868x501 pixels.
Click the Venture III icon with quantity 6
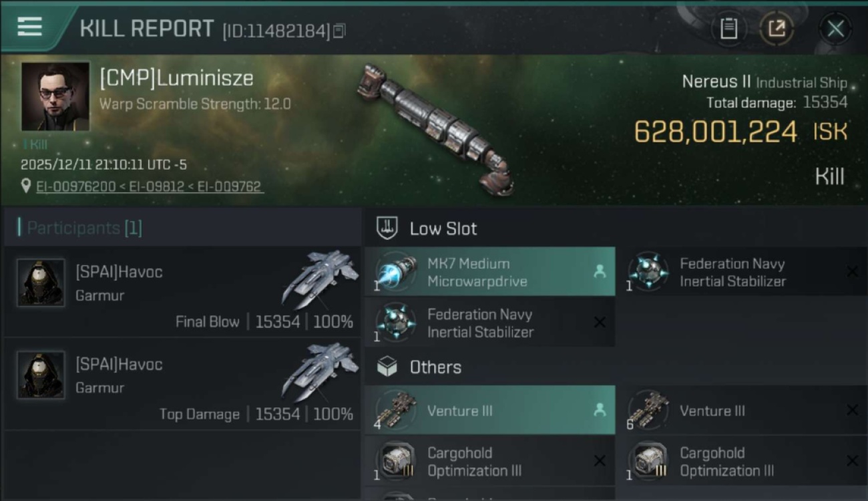(648, 409)
